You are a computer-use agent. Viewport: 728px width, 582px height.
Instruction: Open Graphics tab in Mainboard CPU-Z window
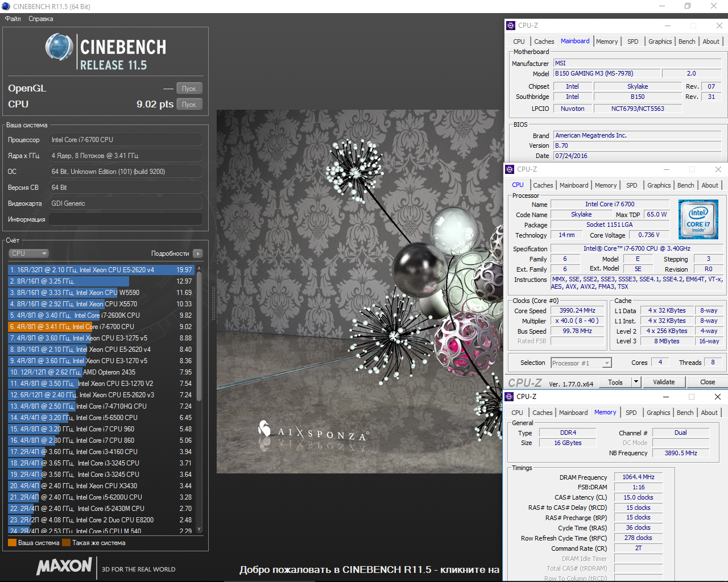point(660,41)
